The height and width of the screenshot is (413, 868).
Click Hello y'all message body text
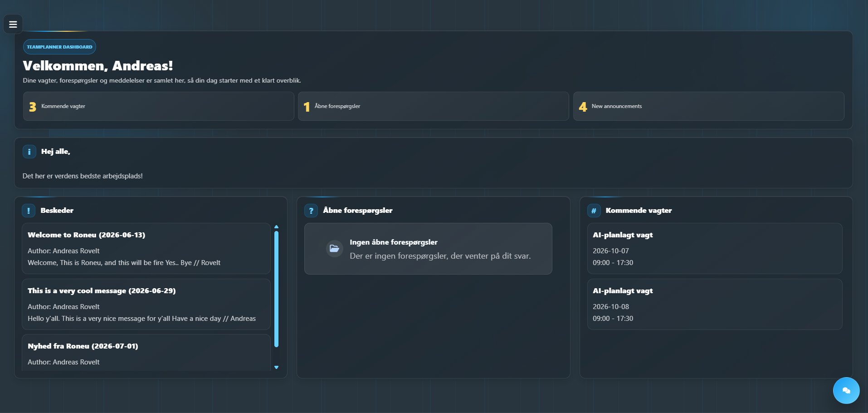(141, 319)
